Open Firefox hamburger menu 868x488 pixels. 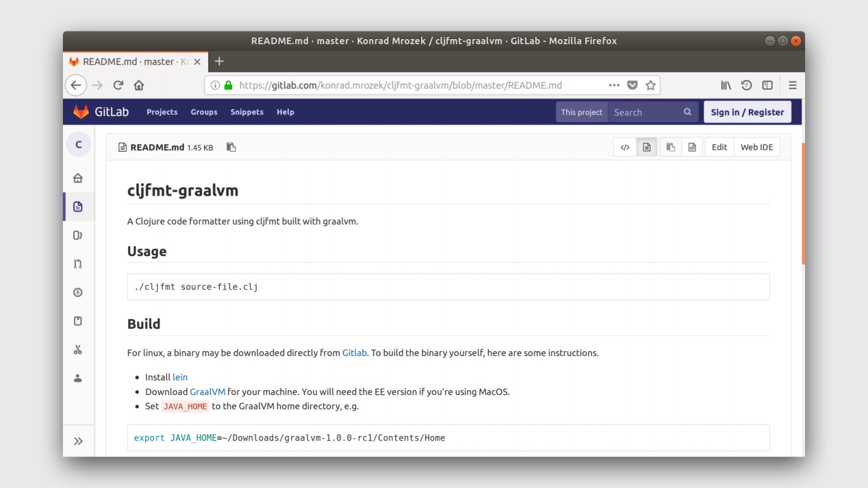(x=793, y=85)
